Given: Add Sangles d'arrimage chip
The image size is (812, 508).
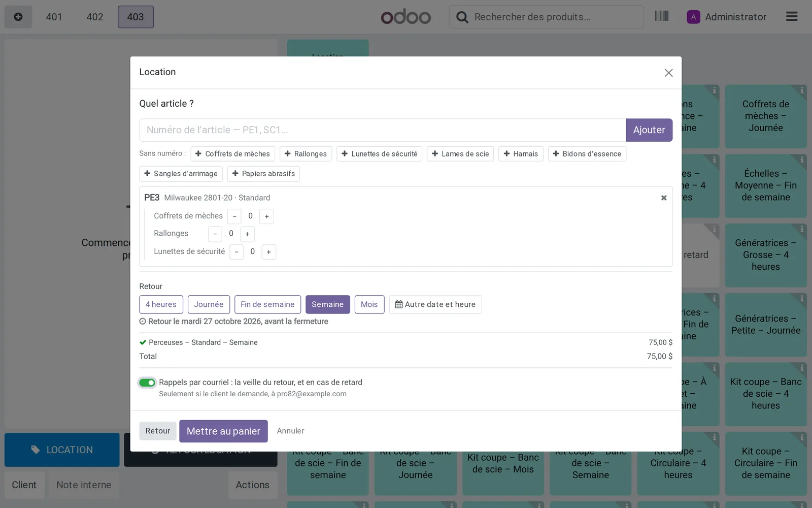Looking at the screenshot, I should coord(181,174).
